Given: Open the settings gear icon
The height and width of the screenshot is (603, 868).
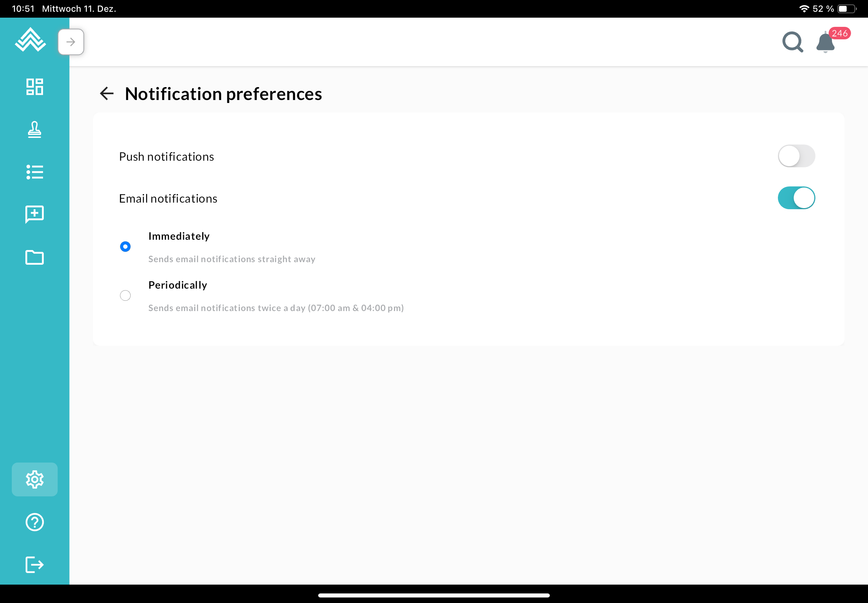Looking at the screenshot, I should pyautogui.click(x=34, y=479).
